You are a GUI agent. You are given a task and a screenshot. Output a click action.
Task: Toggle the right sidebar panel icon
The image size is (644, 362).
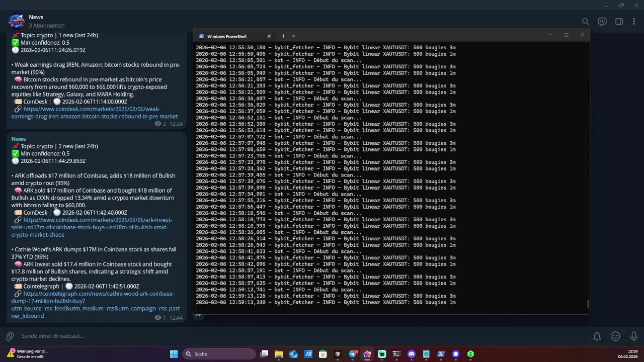pos(619,22)
